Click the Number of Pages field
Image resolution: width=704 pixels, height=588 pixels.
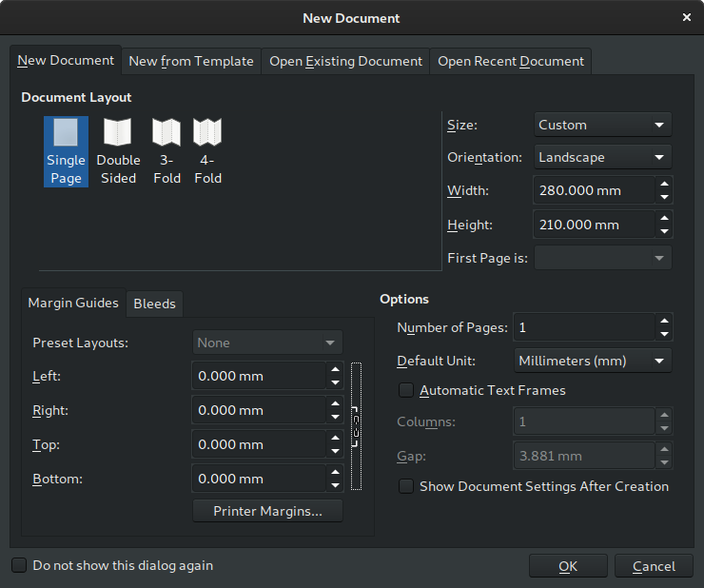click(584, 327)
